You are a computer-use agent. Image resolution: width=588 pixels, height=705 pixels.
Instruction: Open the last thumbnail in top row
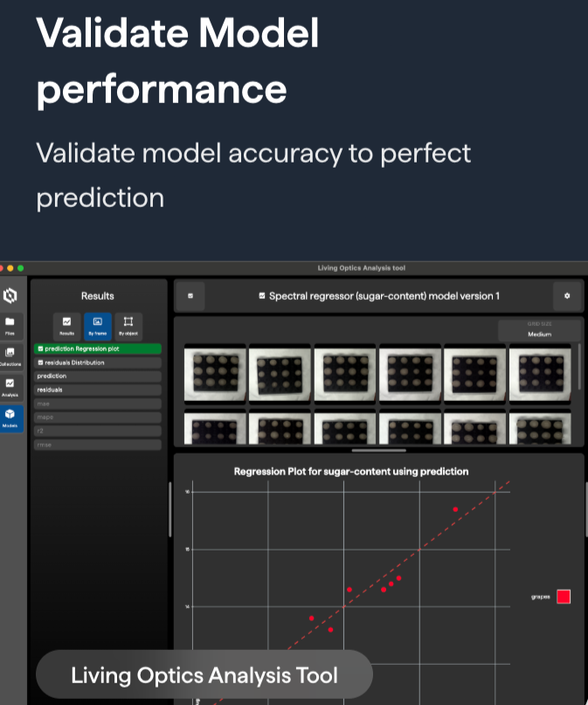pos(539,373)
